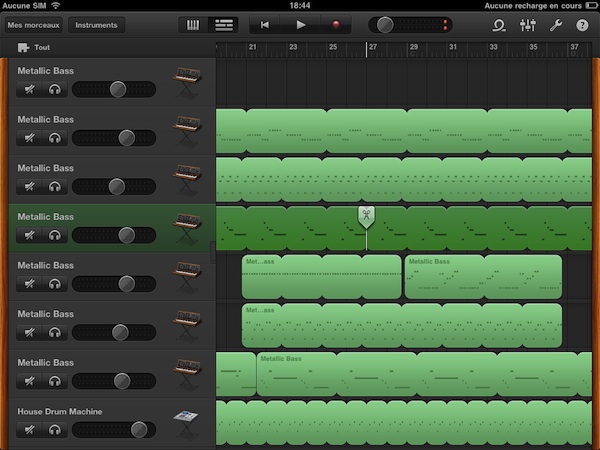Click House Drum Machine volume knob

pyautogui.click(x=139, y=430)
